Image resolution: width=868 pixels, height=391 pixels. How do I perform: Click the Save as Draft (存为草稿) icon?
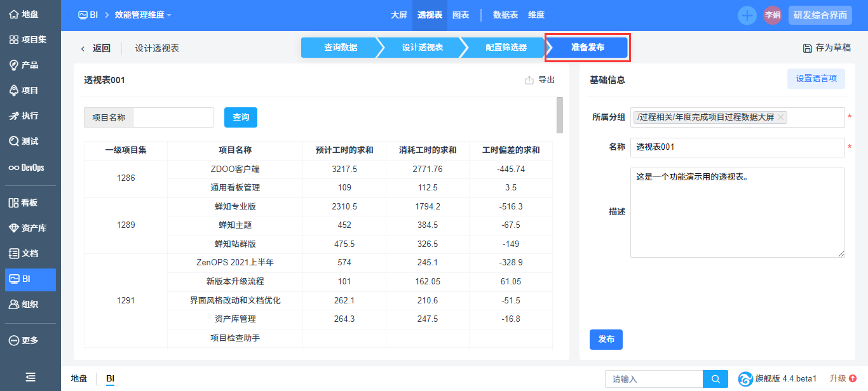coord(808,48)
